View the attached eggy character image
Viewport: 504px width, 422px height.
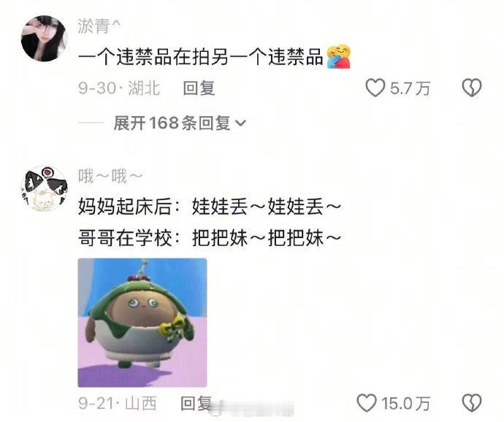click(142, 323)
